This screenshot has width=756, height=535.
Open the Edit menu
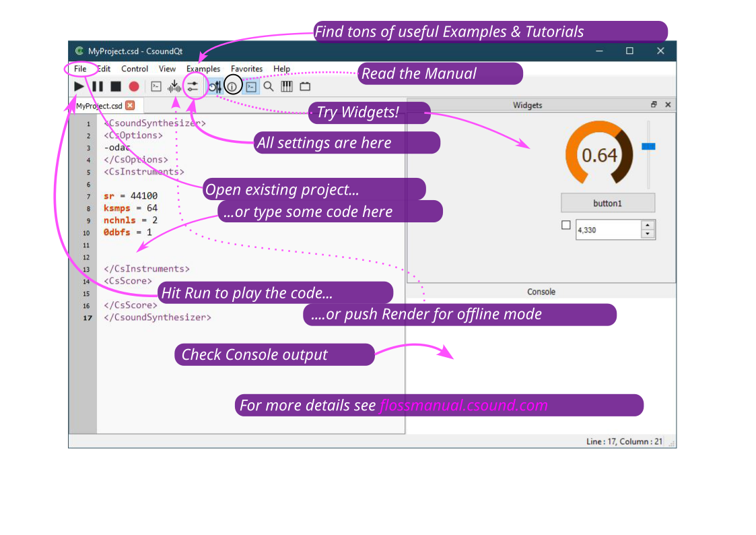104,69
